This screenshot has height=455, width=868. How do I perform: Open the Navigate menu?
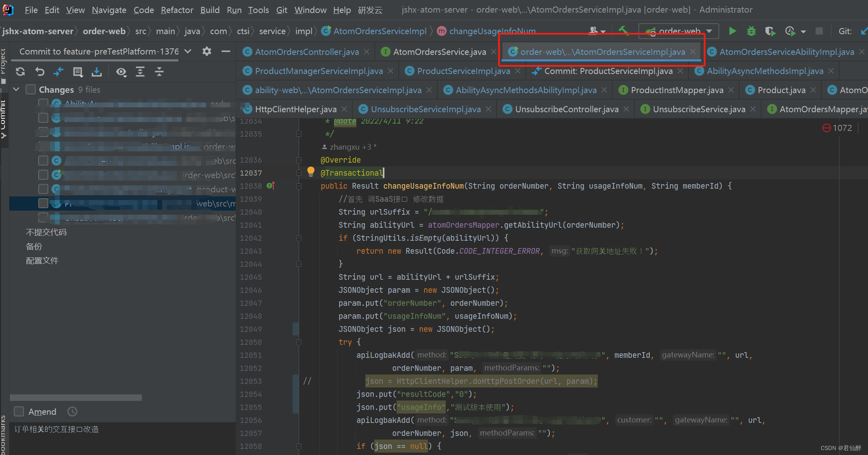point(109,10)
